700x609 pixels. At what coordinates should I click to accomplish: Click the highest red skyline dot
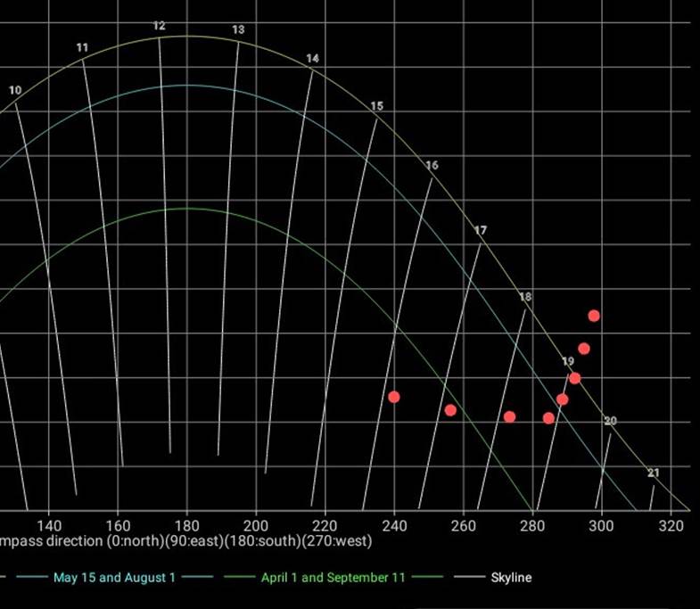click(594, 316)
